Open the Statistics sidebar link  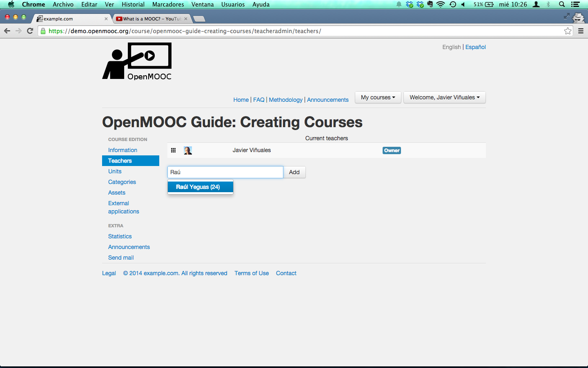120,236
